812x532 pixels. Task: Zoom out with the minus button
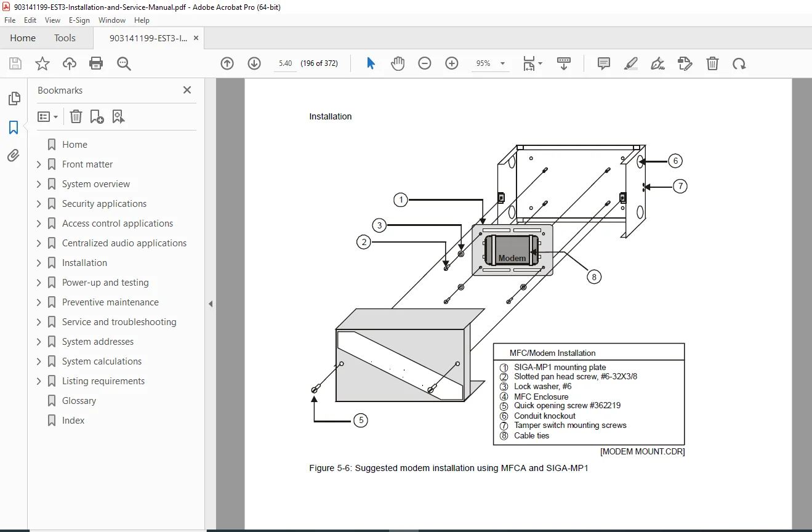point(425,63)
